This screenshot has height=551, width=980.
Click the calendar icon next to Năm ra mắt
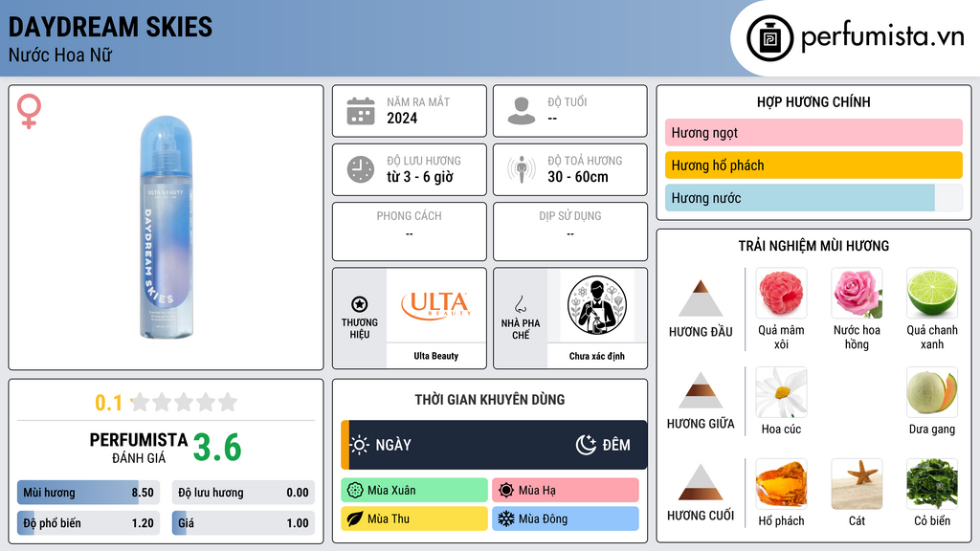[361, 111]
